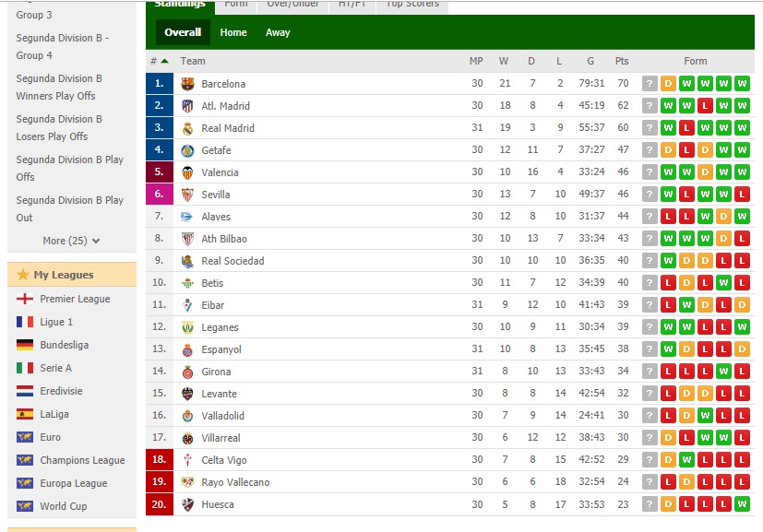This screenshot has height=532, width=763.
Task: Open Segunda Division B Play Out link
Action: click(69, 208)
